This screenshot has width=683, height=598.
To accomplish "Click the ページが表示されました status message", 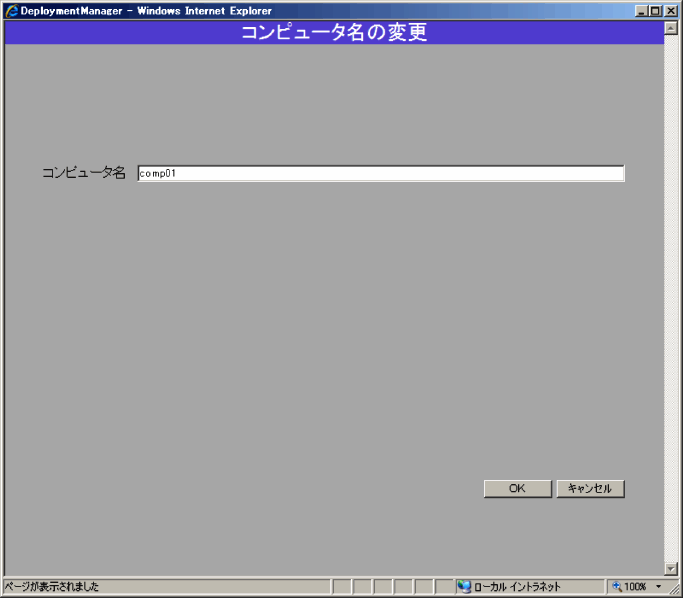I will tap(52, 587).
